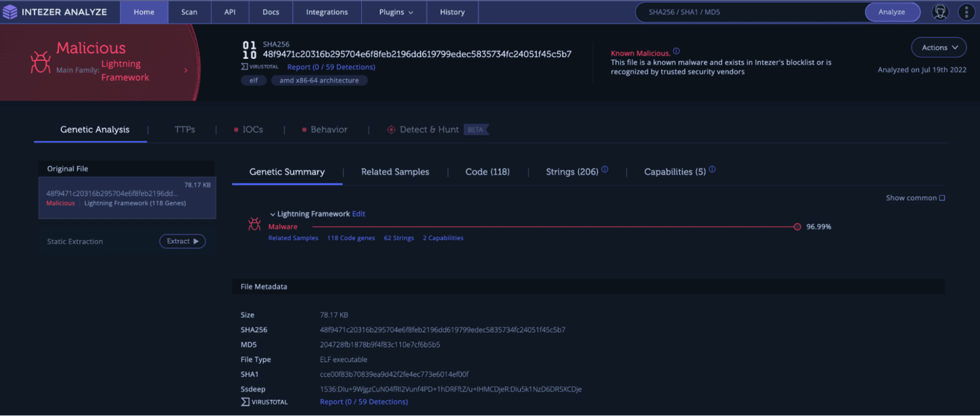
Task: Open the Scan menu item
Action: pyautogui.click(x=189, y=12)
